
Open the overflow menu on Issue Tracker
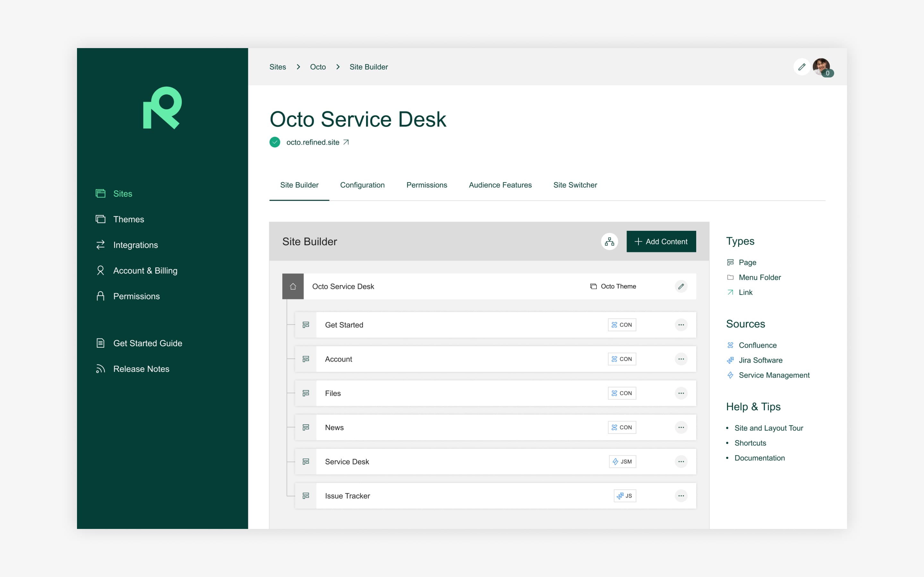(x=681, y=495)
